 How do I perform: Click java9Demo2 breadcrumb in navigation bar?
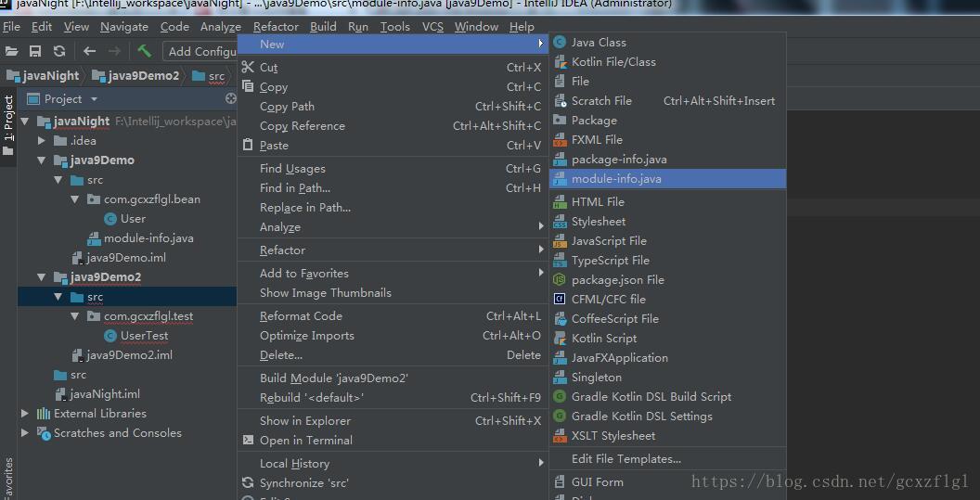(135, 76)
